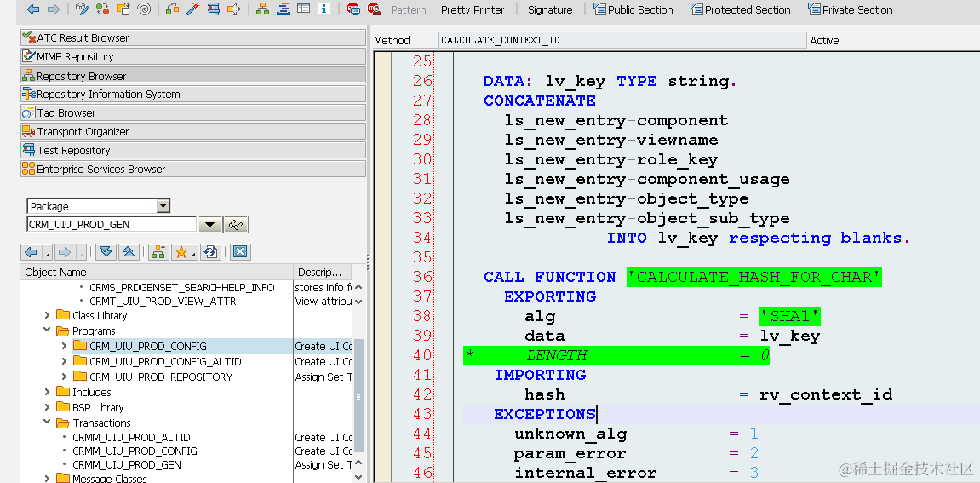The height and width of the screenshot is (483, 980).
Task: Open Tag Browser
Action: [x=192, y=112]
